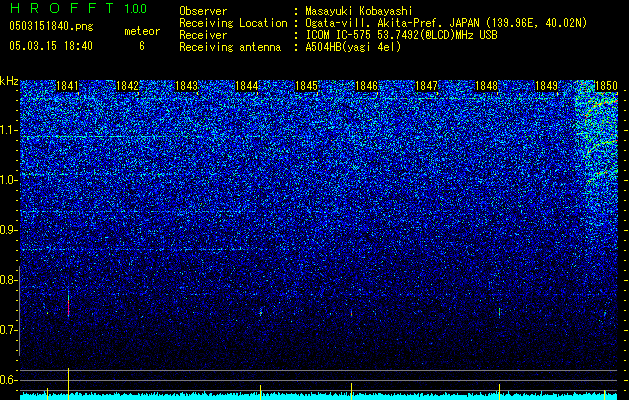The height and width of the screenshot is (400, 629).
Task: Click the red meteor echo near 1841
Action: tap(69, 305)
